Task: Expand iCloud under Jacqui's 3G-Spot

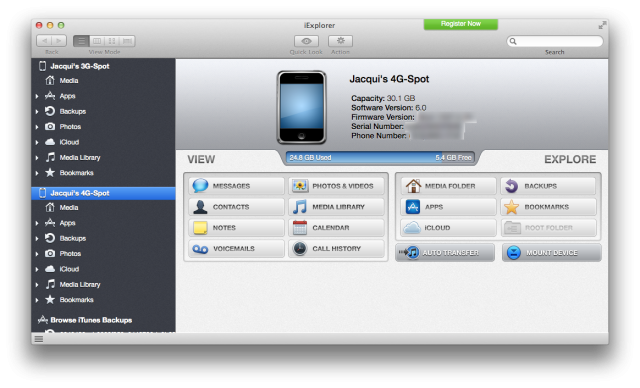Action: (37, 142)
